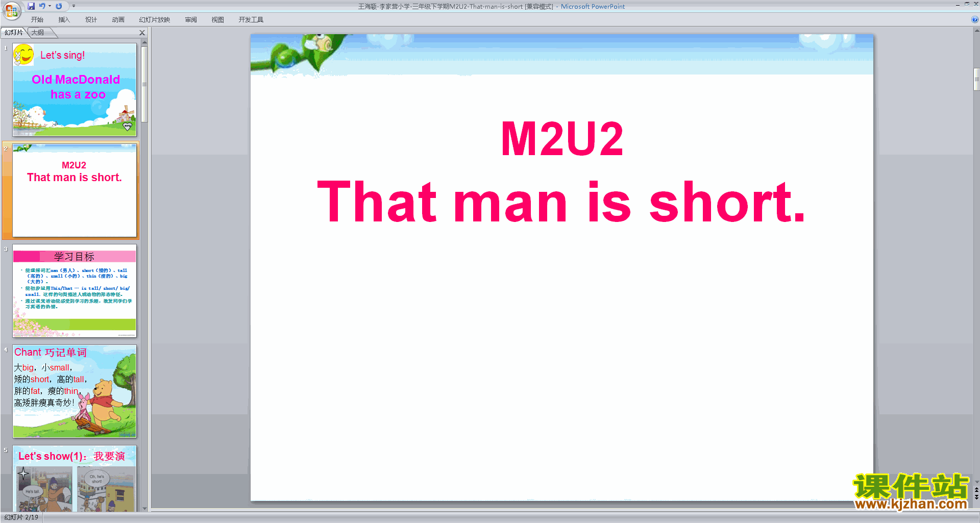The width and height of the screenshot is (980, 523).
Task: Go to next slide double-arrow button
Action: point(977,497)
